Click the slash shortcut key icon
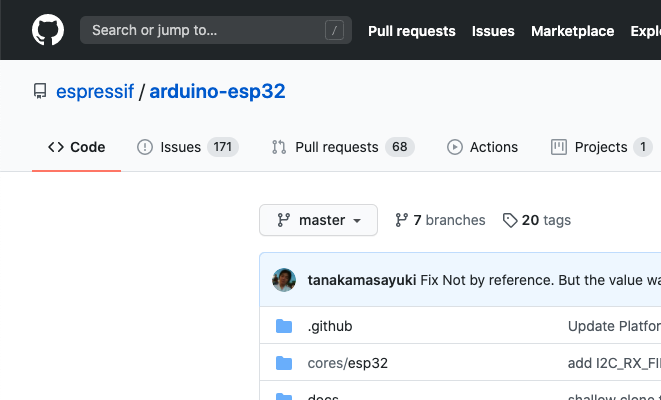Viewport: 661px width, 400px height. pos(334,30)
